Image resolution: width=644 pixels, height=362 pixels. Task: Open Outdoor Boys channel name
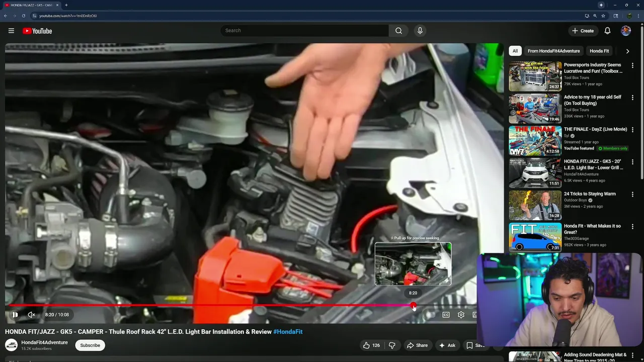click(x=576, y=201)
